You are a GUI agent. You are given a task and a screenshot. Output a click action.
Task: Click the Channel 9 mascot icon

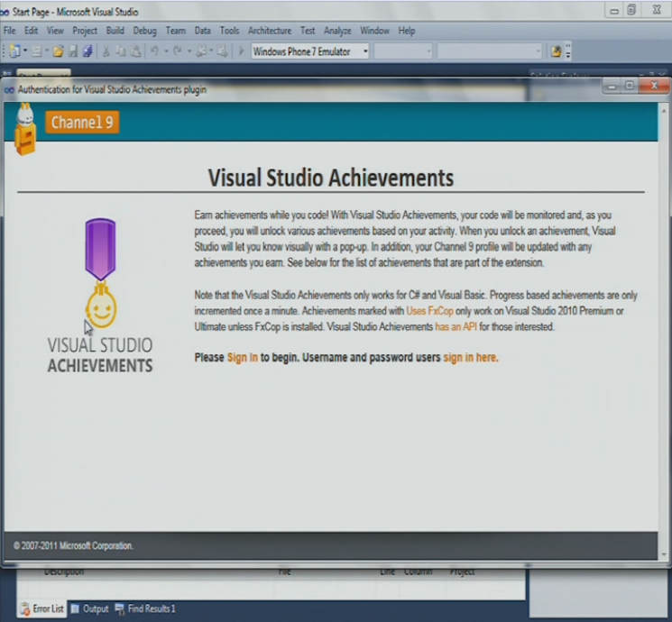coord(24,130)
